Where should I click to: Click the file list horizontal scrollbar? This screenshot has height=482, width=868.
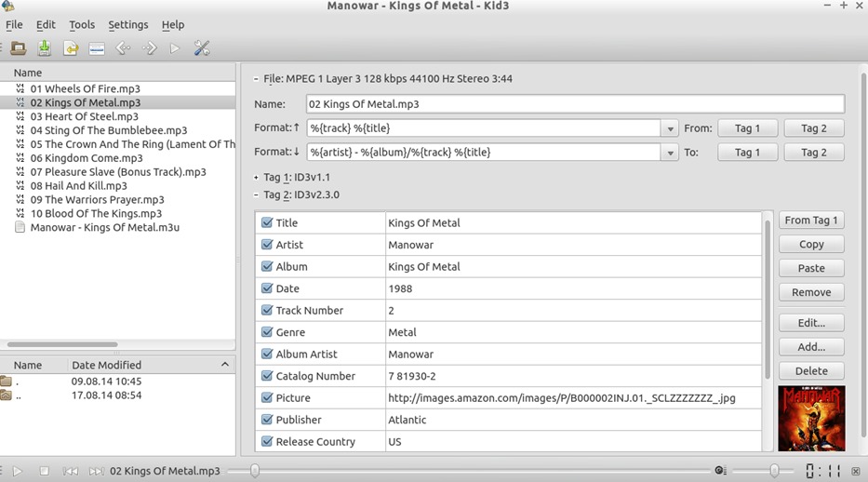tap(62, 344)
